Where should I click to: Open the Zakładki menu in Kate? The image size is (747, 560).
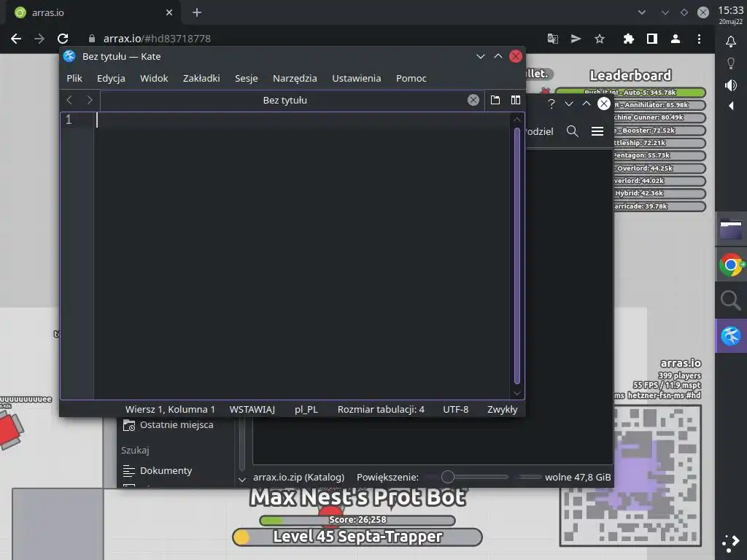(x=201, y=79)
